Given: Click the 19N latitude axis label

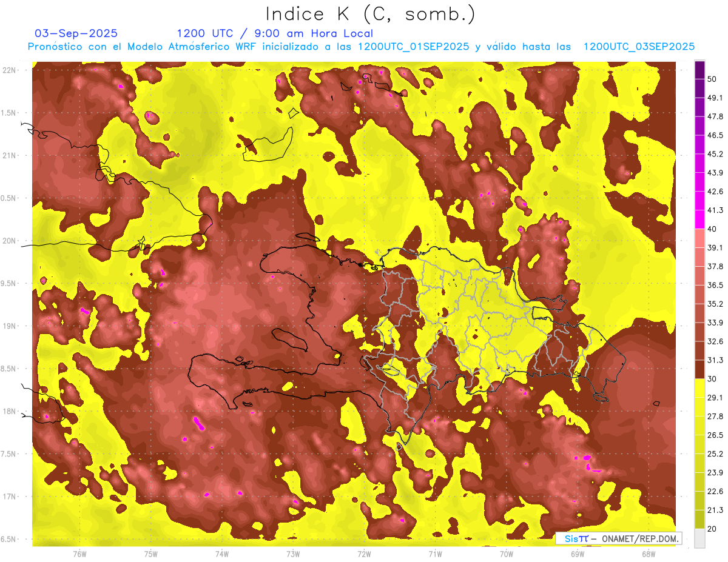Looking at the screenshot, I should tap(10, 326).
